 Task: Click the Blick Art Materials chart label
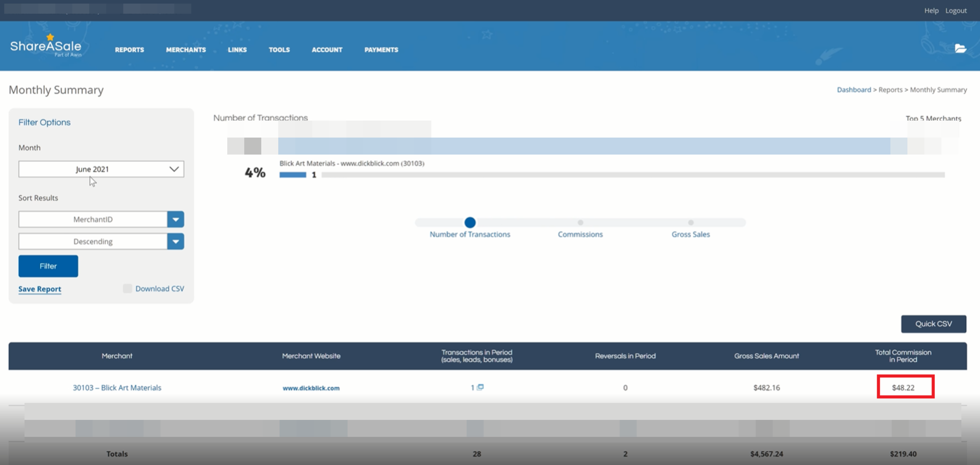pos(352,163)
